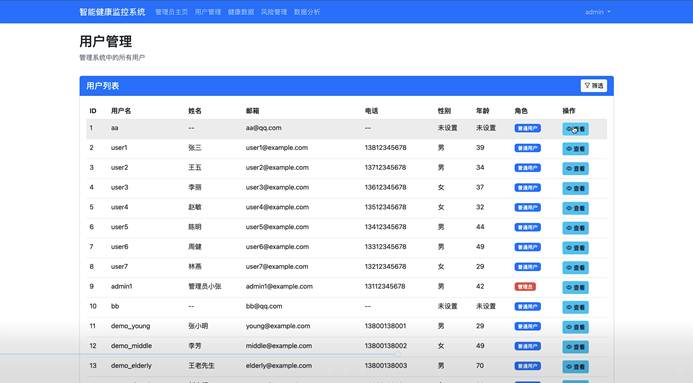693x383 pixels.
Task: Click the username admin1
Action: pos(122,286)
